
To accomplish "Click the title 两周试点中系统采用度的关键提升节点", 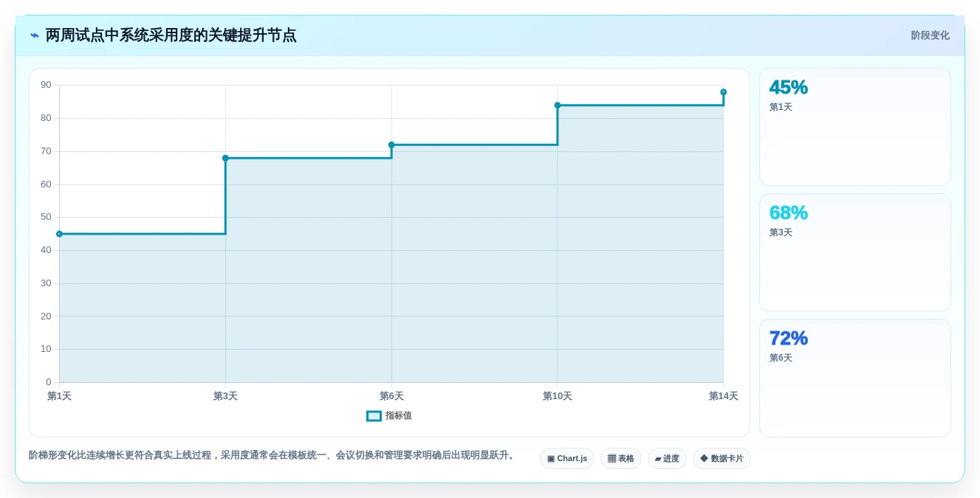I will tap(171, 35).
